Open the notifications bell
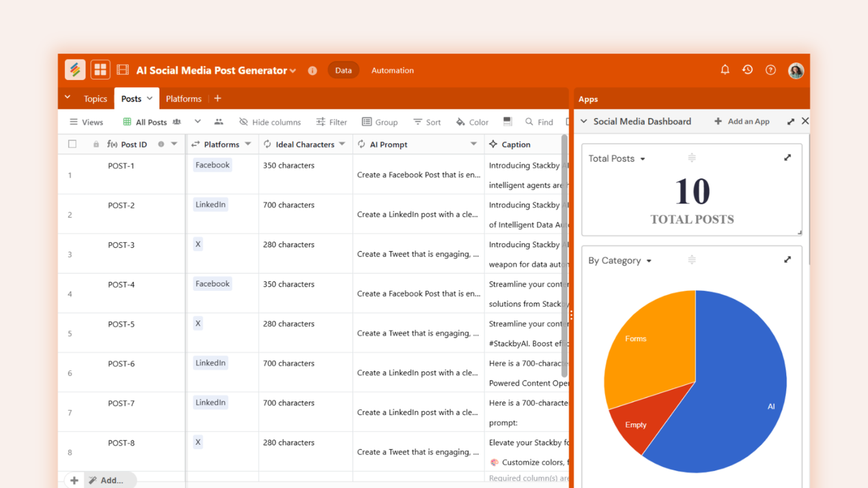The image size is (868, 488). coord(725,70)
